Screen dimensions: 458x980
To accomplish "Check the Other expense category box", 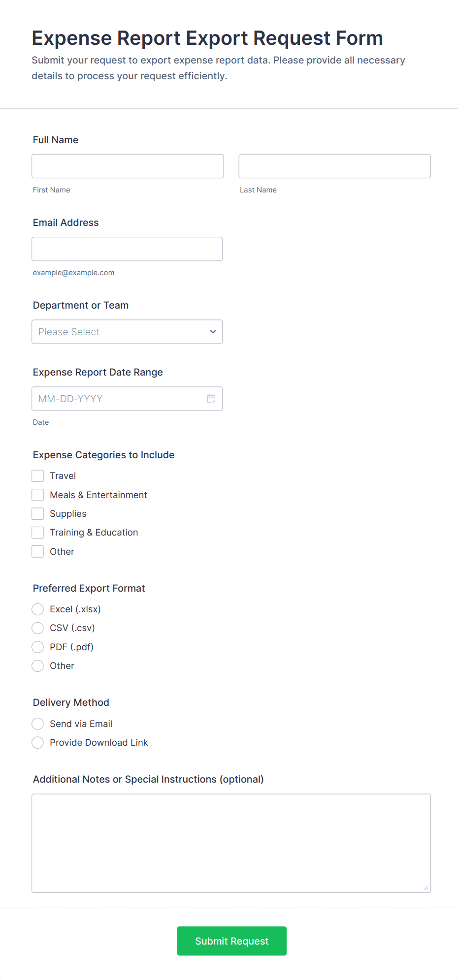I will click(x=38, y=552).
